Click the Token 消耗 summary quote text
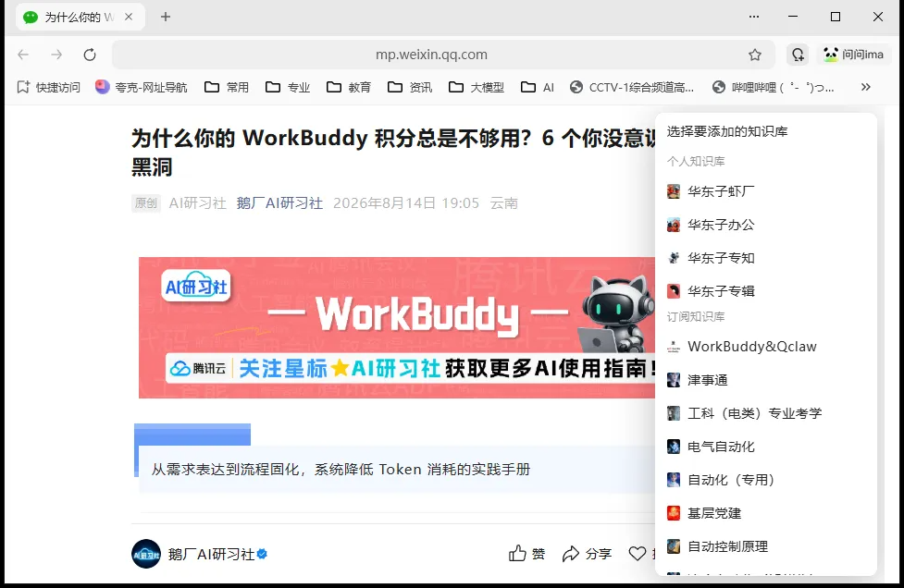Viewport: 904px width, 588px height. 341,470
